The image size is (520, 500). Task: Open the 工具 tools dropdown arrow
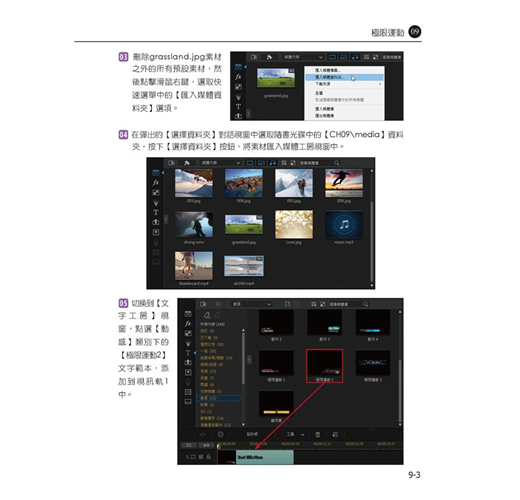click(x=302, y=434)
